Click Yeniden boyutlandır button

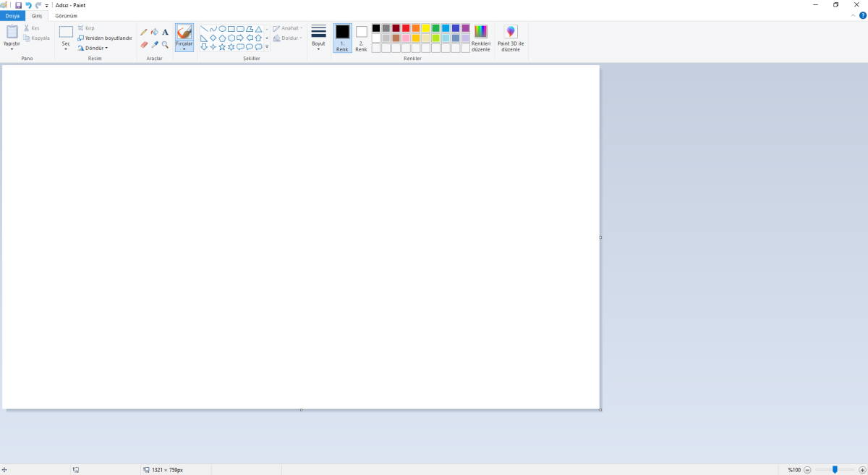pyautogui.click(x=105, y=38)
